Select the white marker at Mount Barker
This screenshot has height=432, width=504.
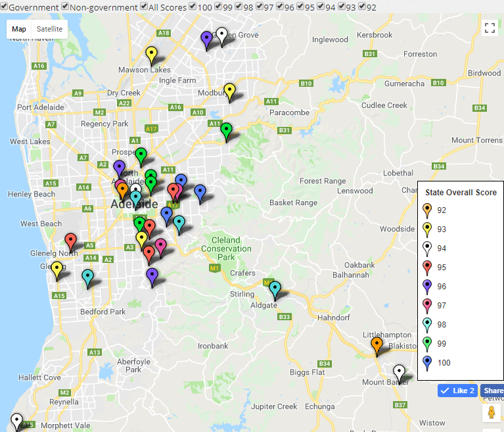click(x=399, y=372)
